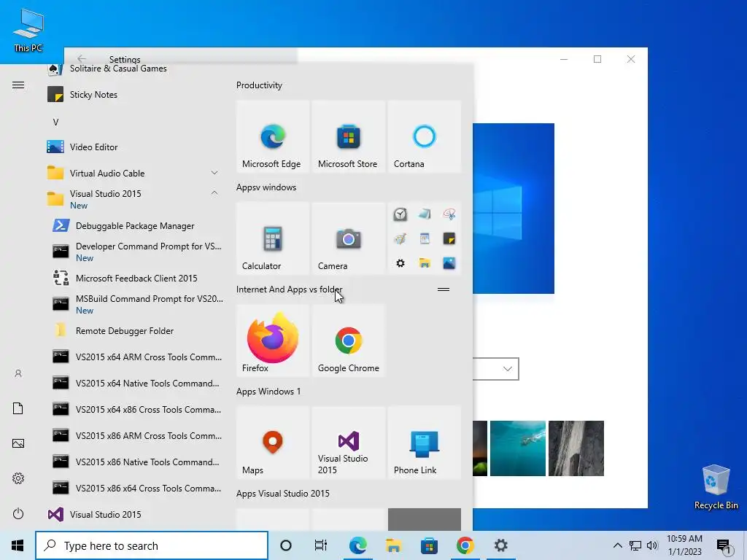Screen dimensions: 747x560
Task: Open Microsoft Edge from the taskbar
Action: 357,545
